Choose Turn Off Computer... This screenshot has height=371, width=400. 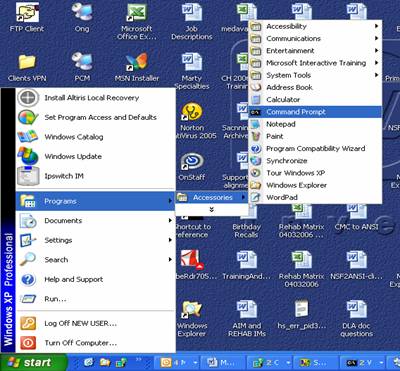(x=95, y=343)
